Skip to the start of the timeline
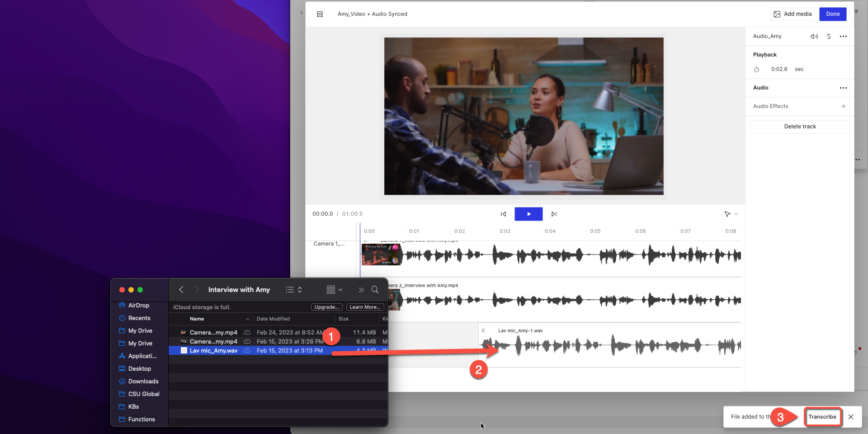The image size is (868, 434). pos(503,214)
